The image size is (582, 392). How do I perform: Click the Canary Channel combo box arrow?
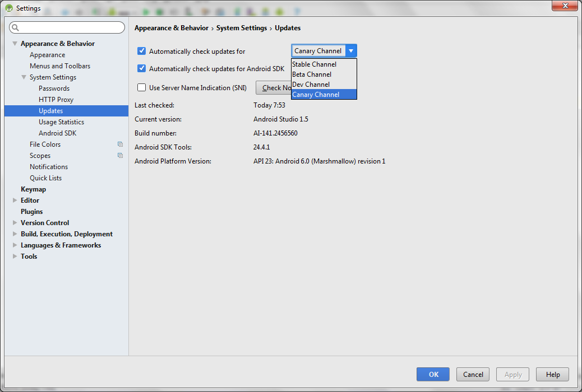coord(351,51)
